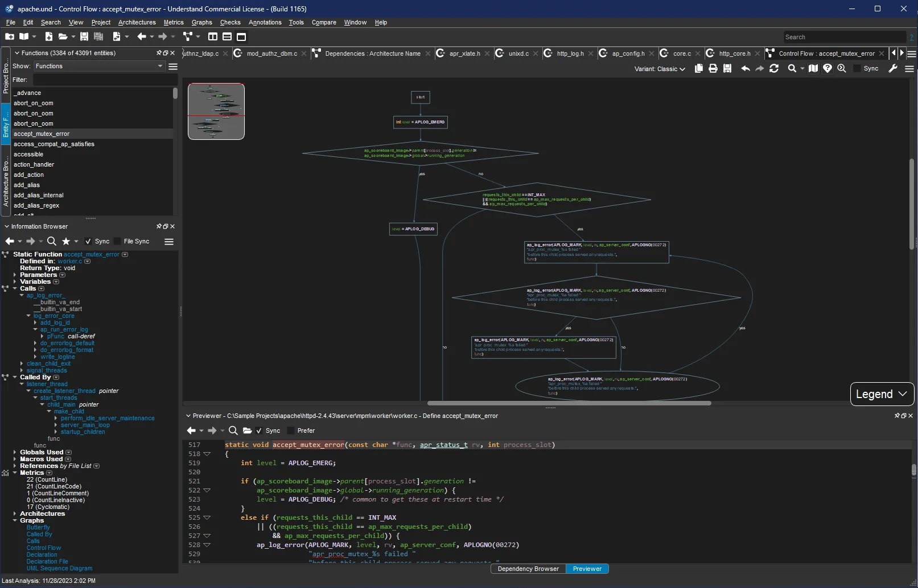Image resolution: width=918 pixels, height=588 pixels.
Task: Copy the control flow graph to clipboard
Action: (699, 68)
